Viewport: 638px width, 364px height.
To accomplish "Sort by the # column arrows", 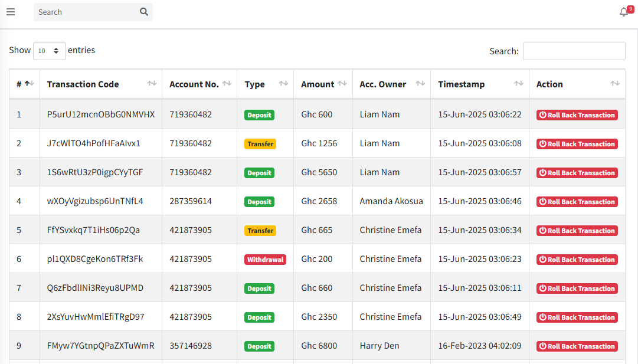I will click(x=30, y=84).
